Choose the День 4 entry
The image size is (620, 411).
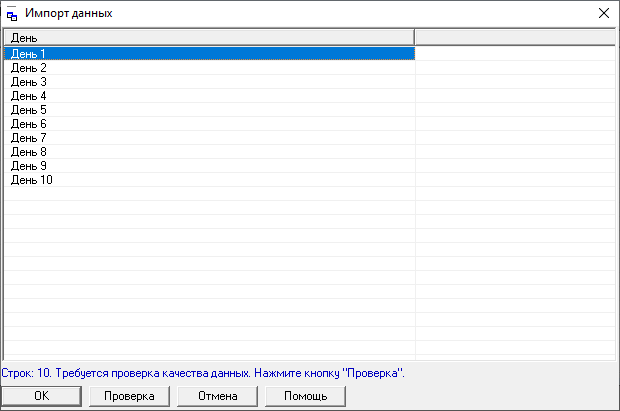point(29,96)
